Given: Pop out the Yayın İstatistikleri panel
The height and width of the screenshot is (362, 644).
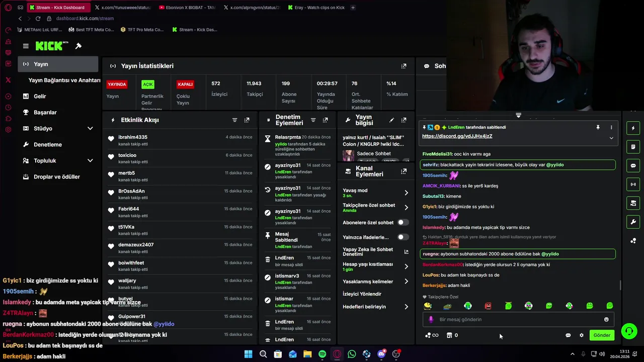Looking at the screenshot, I should [404, 66].
